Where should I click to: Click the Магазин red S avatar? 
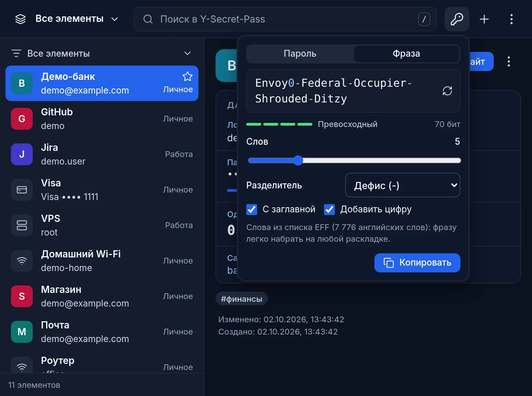(x=22, y=296)
